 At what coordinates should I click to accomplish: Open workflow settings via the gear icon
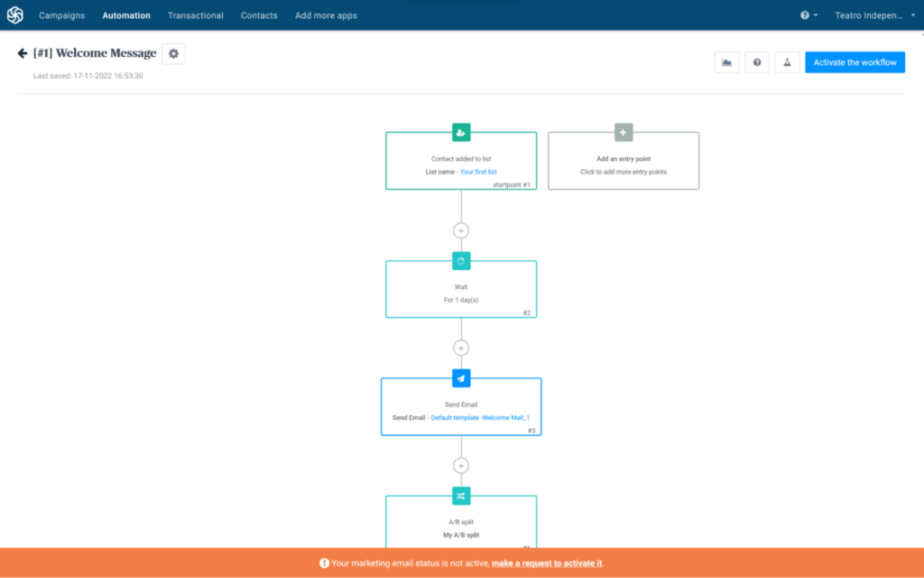click(x=173, y=53)
